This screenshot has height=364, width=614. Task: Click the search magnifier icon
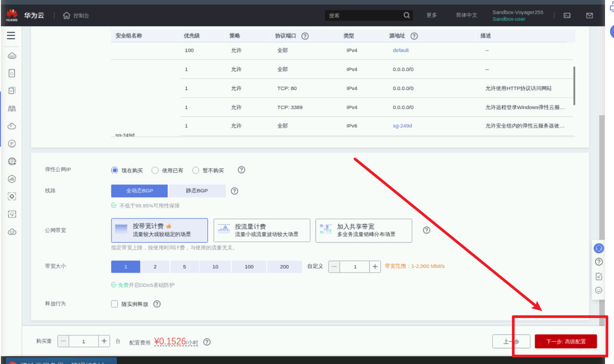406,15
